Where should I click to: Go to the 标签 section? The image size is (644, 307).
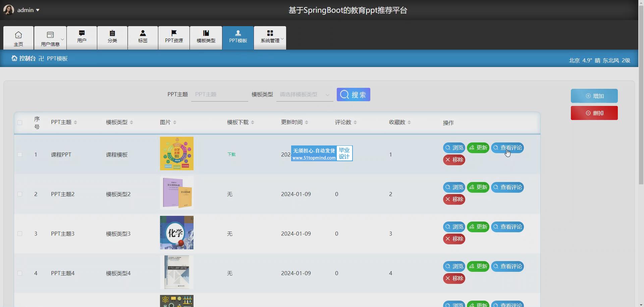coord(143,38)
